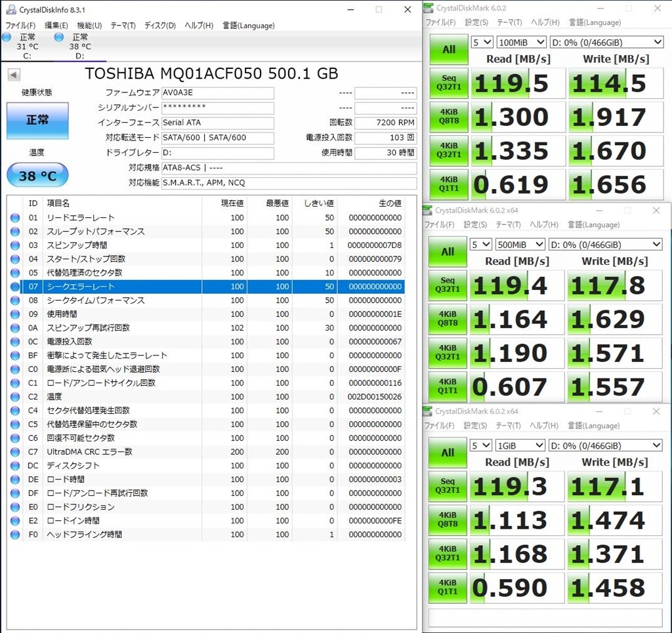
Task: Open the test count dropdown in the 100MiB CrystalDiskMark window
Action: pos(482,43)
